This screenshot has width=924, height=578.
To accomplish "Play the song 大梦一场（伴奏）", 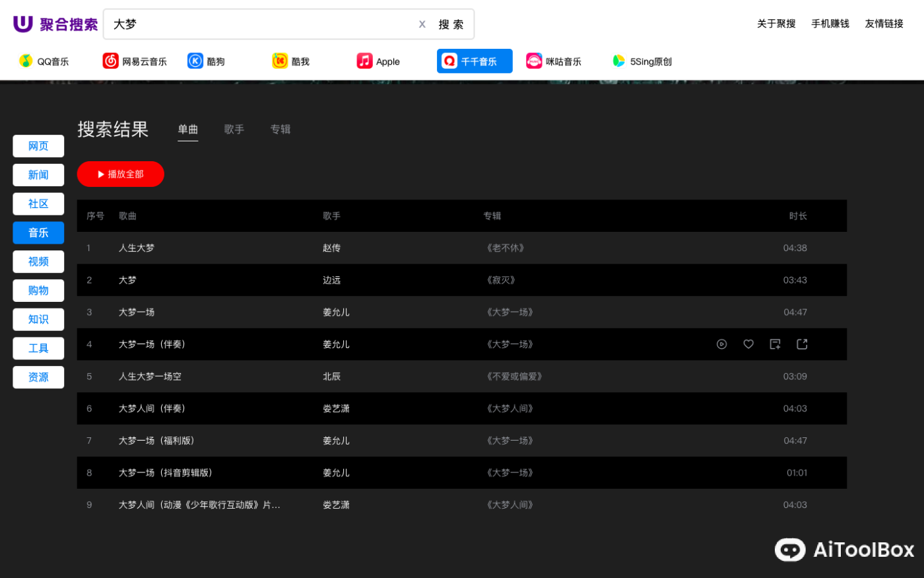I will 721,344.
